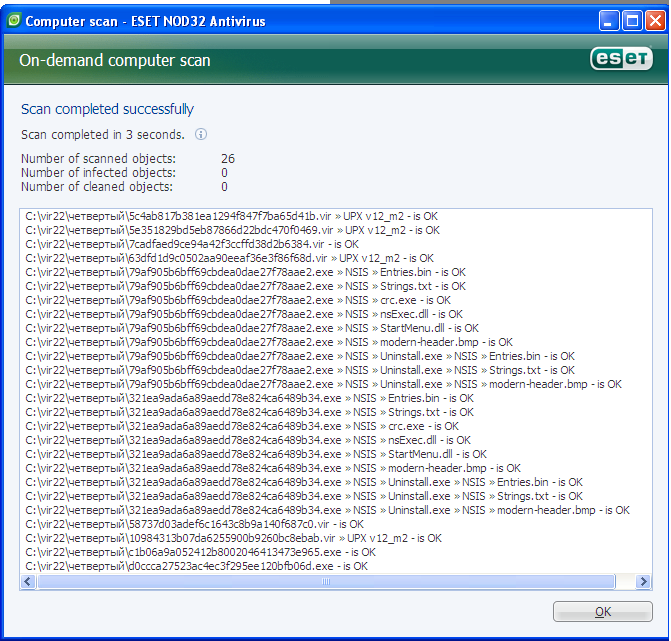Screen dimensions: 671x641
Task: Click the scan info icon next to 'Scan completed in 3 seconds'
Action: 201,134
